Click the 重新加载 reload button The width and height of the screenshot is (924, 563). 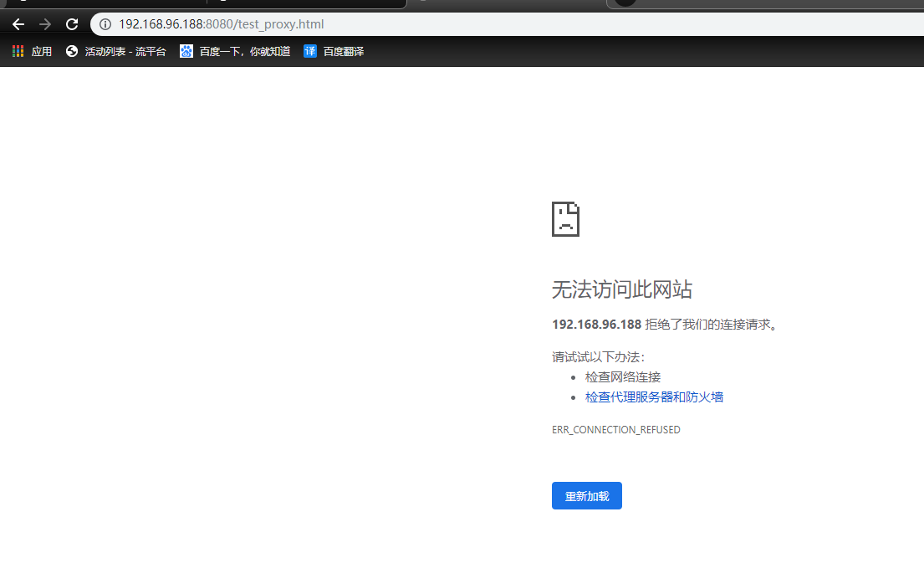click(x=587, y=496)
